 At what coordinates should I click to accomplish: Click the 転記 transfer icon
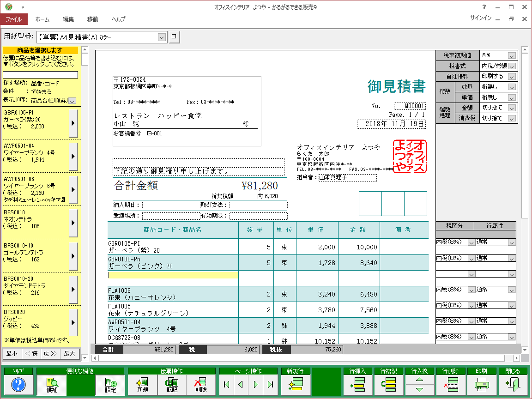(172, 385)
